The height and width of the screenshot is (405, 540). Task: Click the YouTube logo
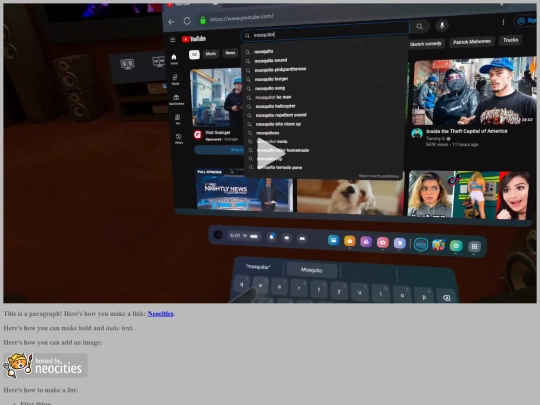click(194, 39)
